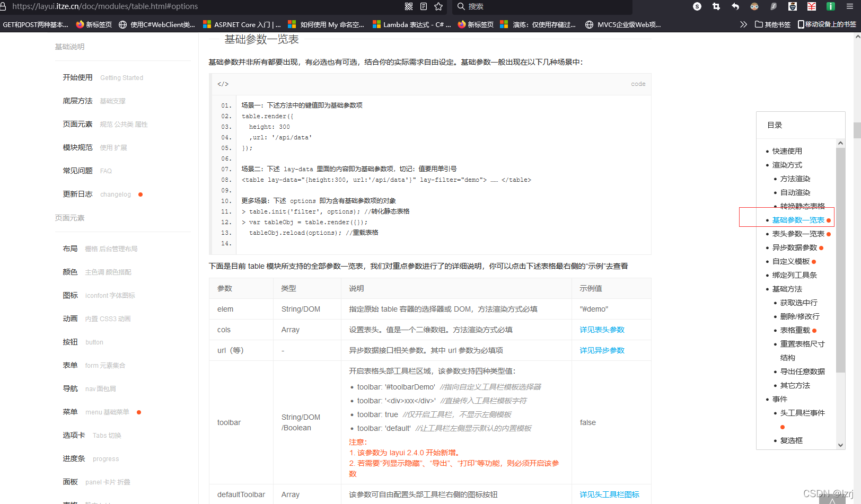Viewport: 861px width, 504px height.
Task: Open 移动设备上的书签 folder
Action: coord(827,24)
